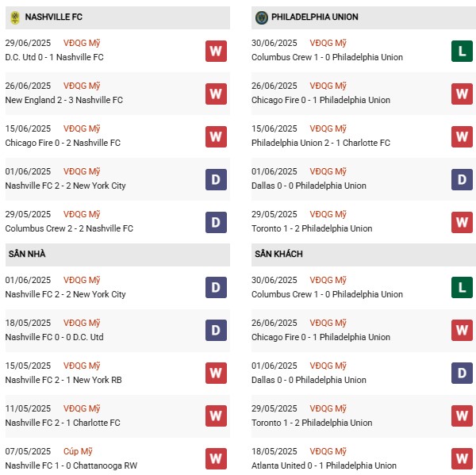Select the W badge beside New England 2-3 Nashville
The width and height of the screenshot is (476, 475).
click(x=216, y=94)
